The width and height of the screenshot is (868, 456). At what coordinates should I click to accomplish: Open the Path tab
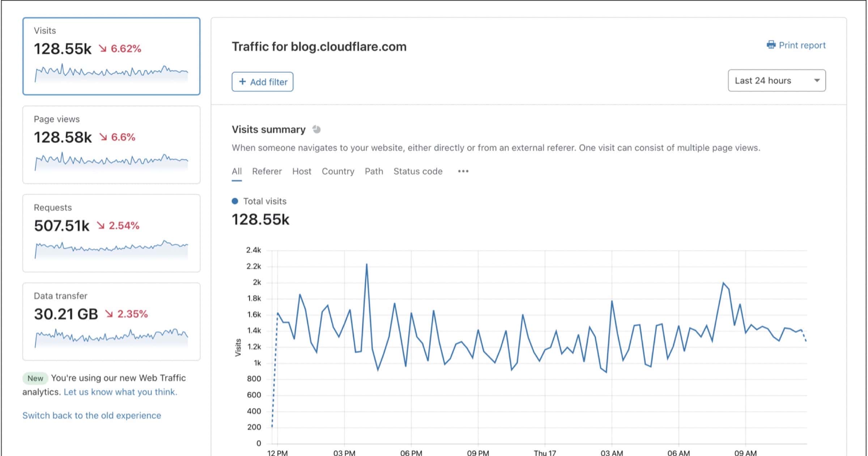(x=374, y=171)
